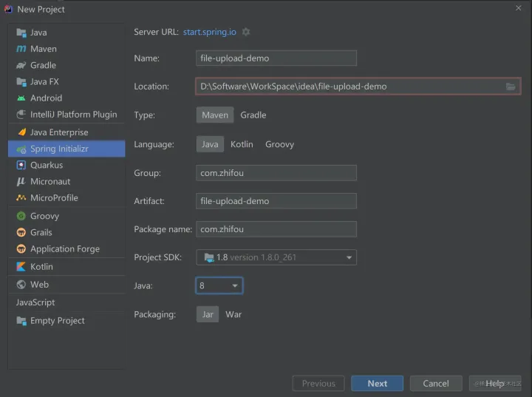Click the Help button

[495, 384]
